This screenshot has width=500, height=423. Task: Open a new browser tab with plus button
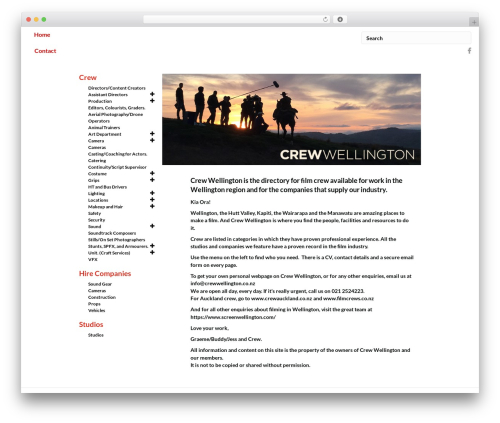(474, 22)
